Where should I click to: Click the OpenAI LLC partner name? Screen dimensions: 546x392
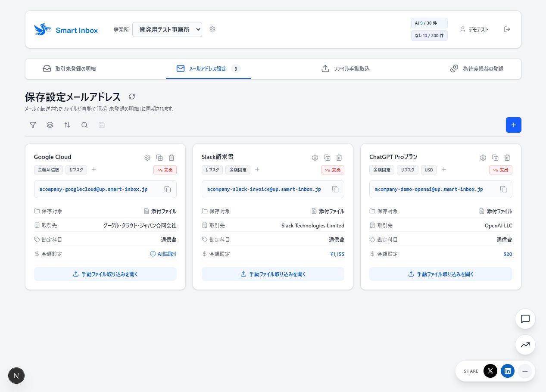(499, 225)
